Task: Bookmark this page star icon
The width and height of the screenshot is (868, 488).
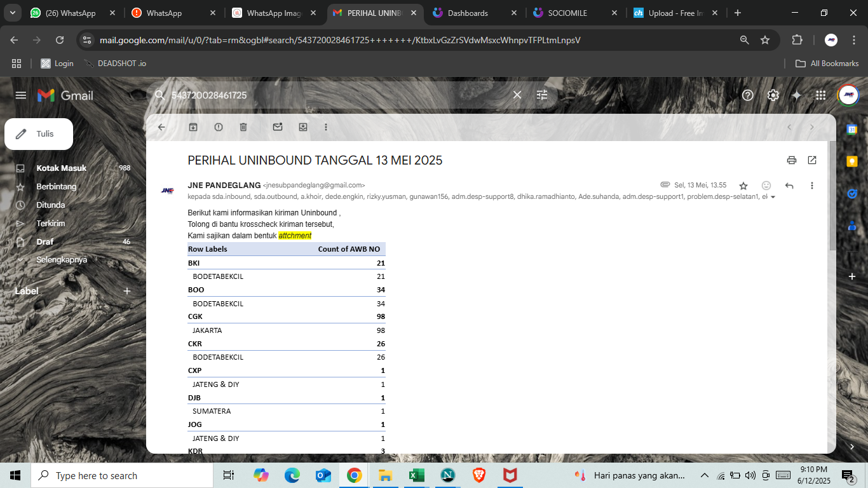Action: [x=765, y=40]
